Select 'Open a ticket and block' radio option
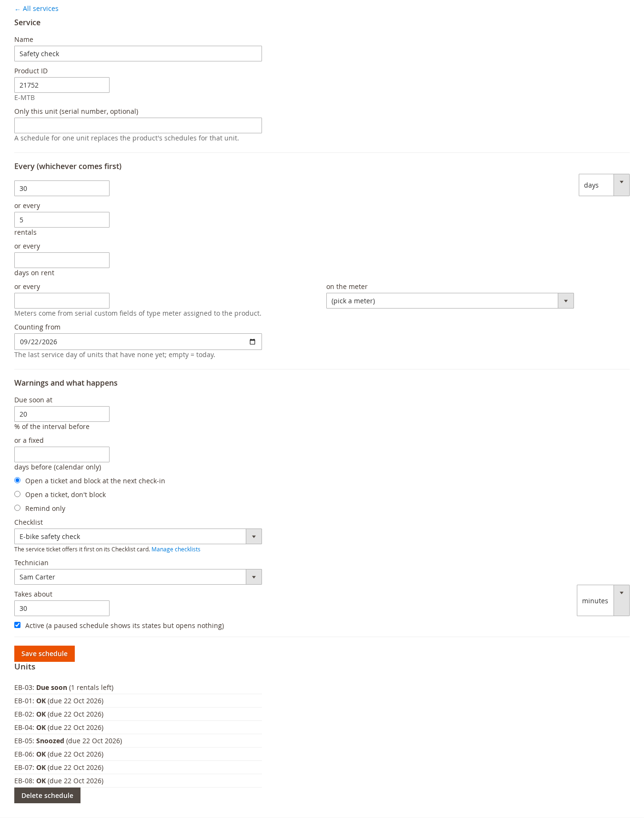Image resolution: width=644 pixels, height=818 pixels. [x=18, y=480]
